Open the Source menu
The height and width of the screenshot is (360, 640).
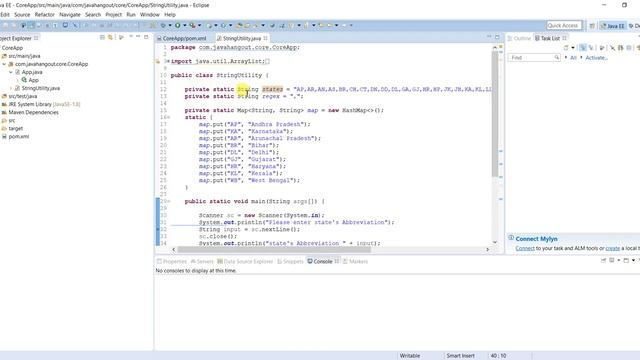click(22, 14)
